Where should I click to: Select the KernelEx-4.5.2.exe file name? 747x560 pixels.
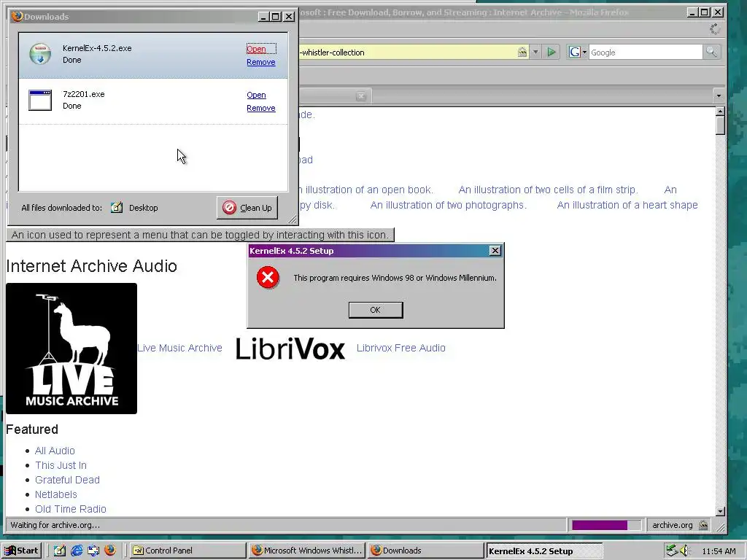97,48
